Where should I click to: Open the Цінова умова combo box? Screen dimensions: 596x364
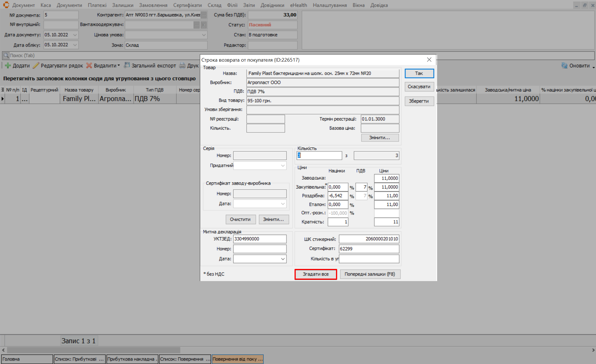204,35
